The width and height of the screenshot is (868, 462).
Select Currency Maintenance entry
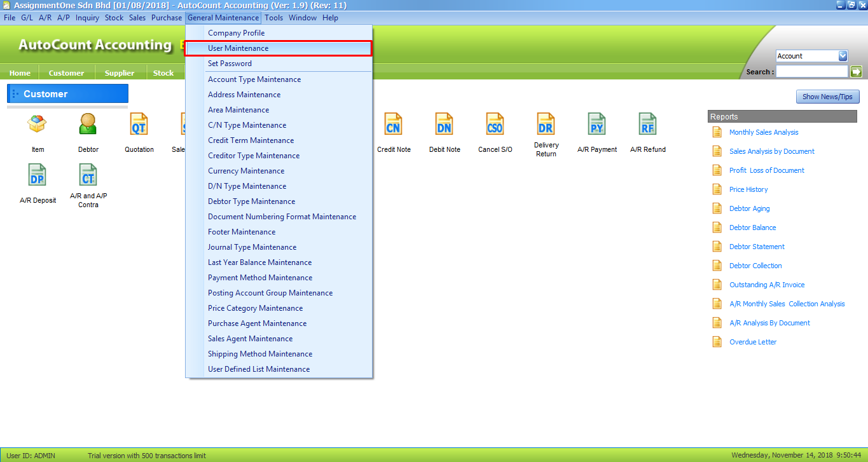pos(279,171)
